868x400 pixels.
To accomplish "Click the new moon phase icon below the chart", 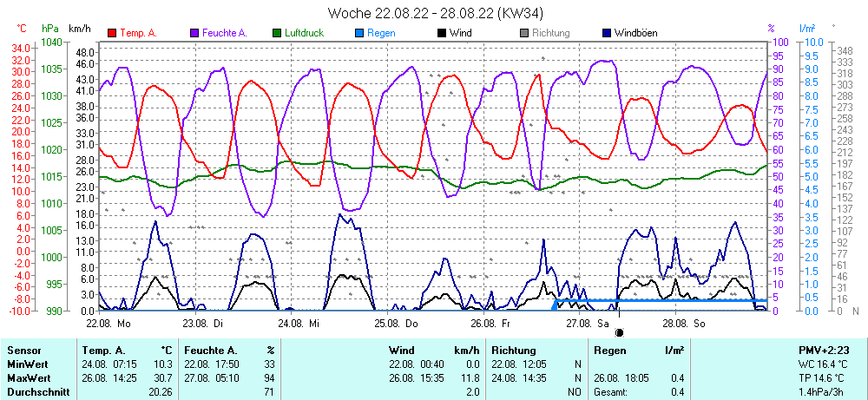I will click(620, 332).
